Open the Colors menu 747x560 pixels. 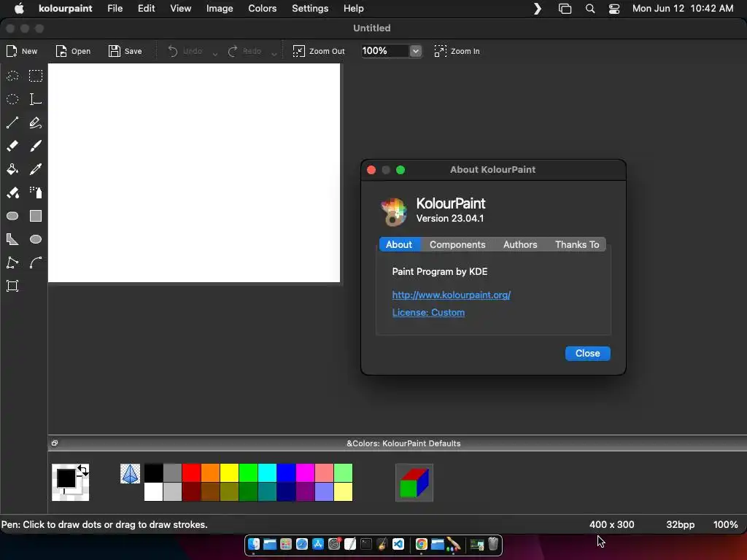pyautogui.click(x=262, y=8)
